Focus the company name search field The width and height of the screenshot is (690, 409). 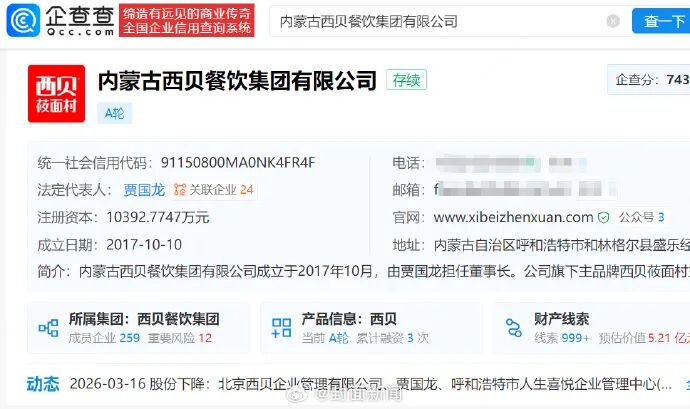[436, 21]
